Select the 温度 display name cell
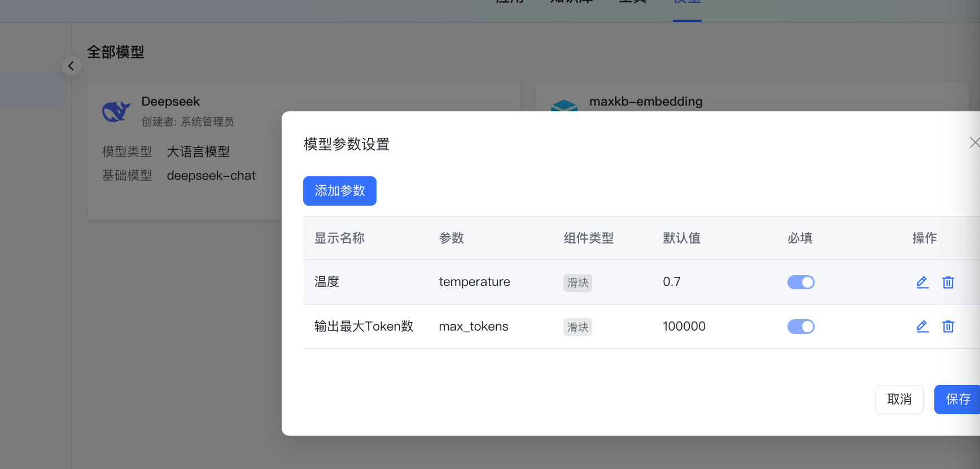The image size is (980, 469). (x=327, y=281)
